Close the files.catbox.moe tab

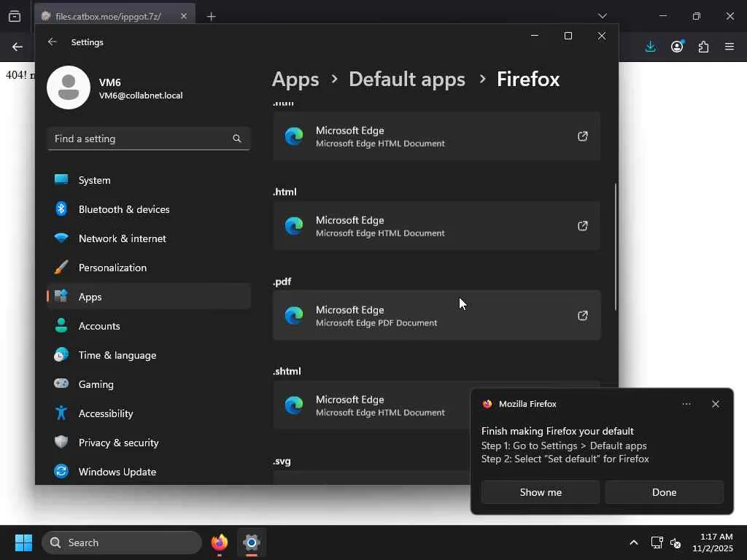183,16
